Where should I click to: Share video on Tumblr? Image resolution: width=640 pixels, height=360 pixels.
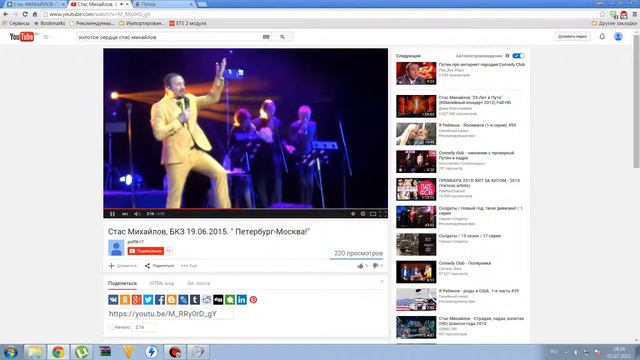click(x=195, y=300)
